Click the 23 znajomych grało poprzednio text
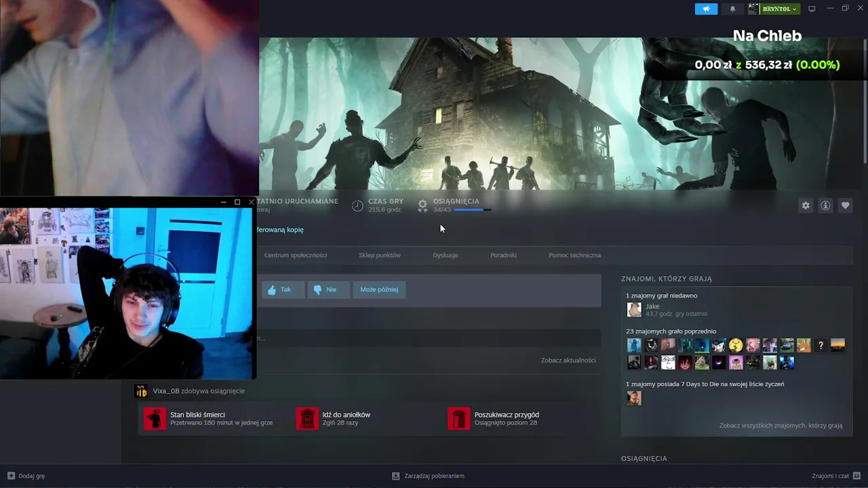This screenshot has width=868, height=488. [671, 331]
